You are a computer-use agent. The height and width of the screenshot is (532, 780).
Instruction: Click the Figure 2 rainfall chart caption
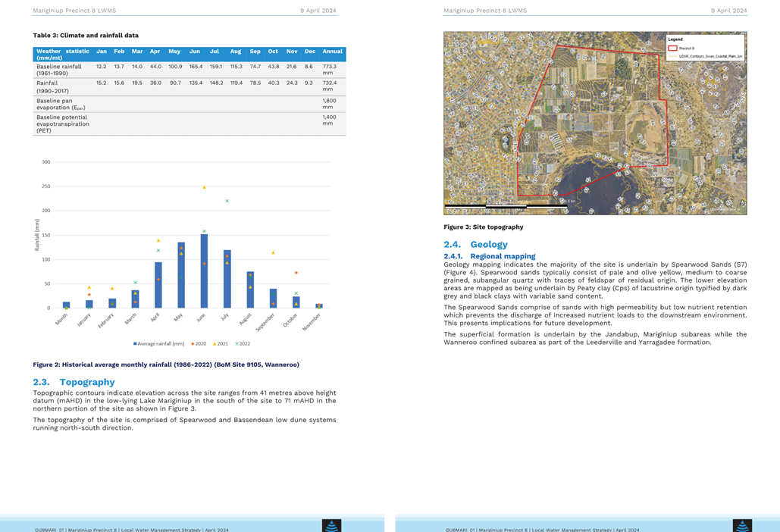coord(166,365)
